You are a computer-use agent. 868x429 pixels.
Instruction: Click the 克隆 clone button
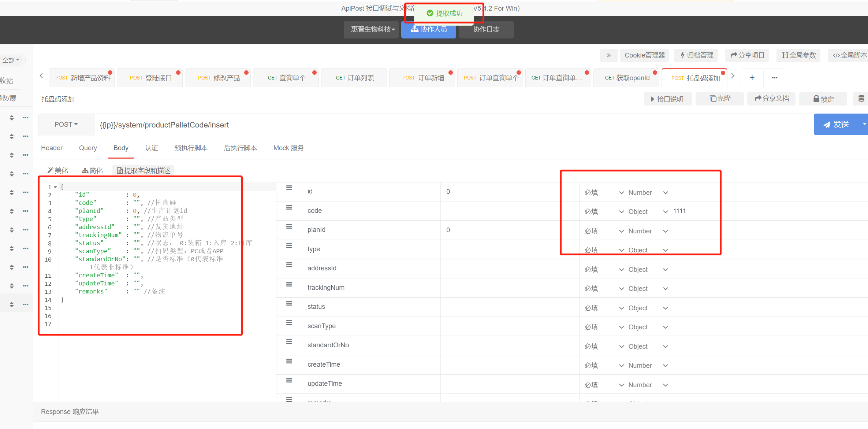[x=720, y=99]
